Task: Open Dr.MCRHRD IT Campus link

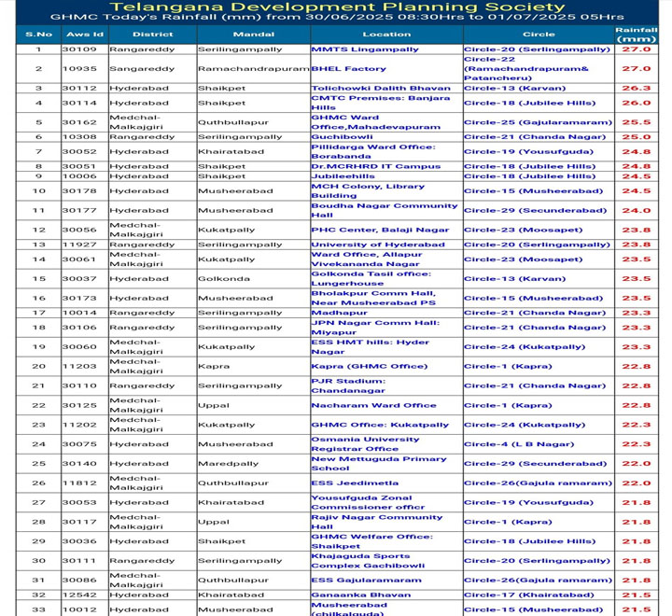Action: pos(376,166)
